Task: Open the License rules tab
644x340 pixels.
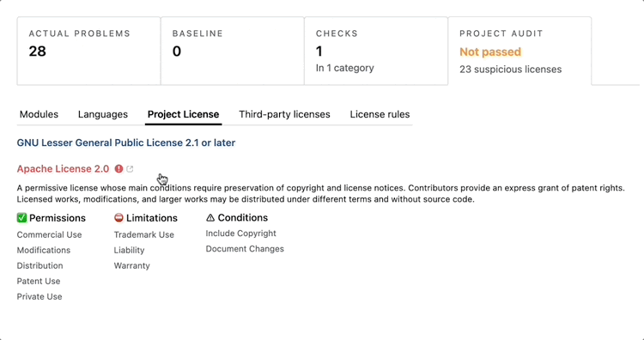Action: click(x=380, y=114)
